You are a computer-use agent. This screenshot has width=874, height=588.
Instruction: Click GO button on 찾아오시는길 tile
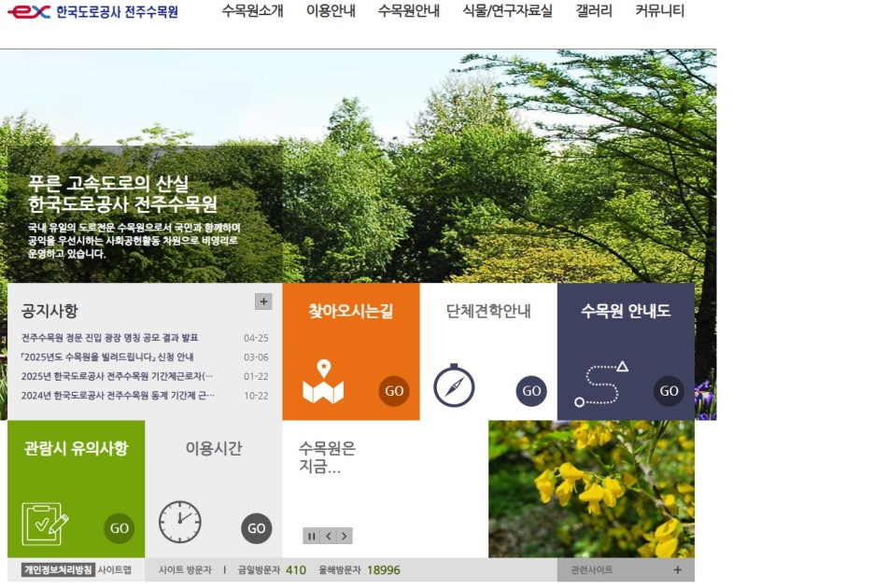click(x=394, y=391)
